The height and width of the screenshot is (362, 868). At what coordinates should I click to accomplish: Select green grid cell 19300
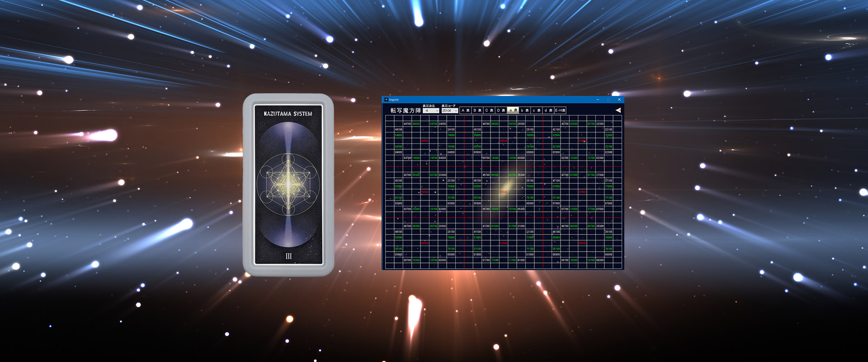(x=495, y=158)
